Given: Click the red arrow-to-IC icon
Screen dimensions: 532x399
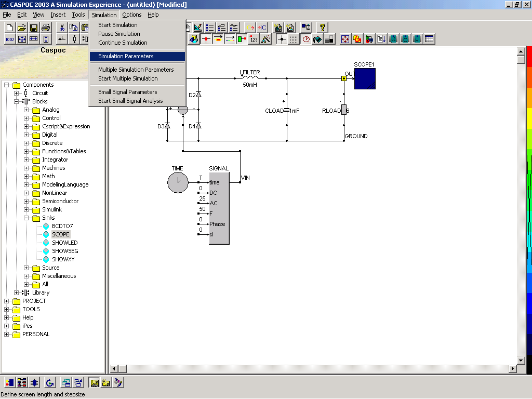Looking at the screenshot, I should coord(262,28).
